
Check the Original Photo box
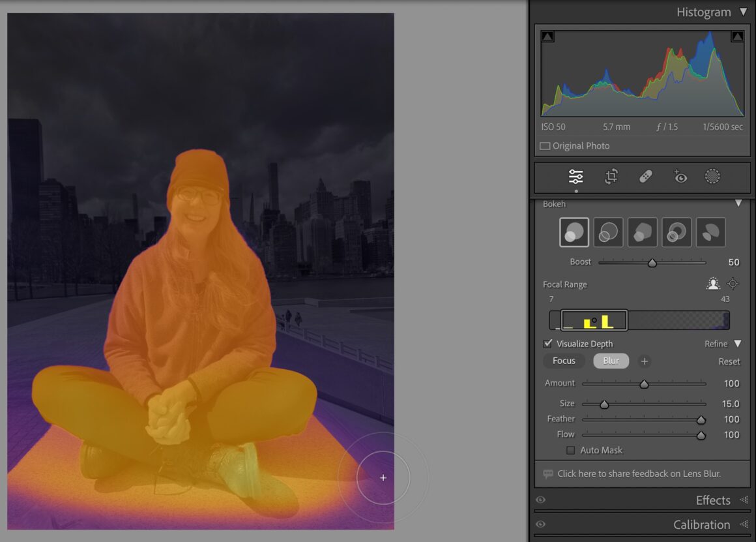point(545,146)
